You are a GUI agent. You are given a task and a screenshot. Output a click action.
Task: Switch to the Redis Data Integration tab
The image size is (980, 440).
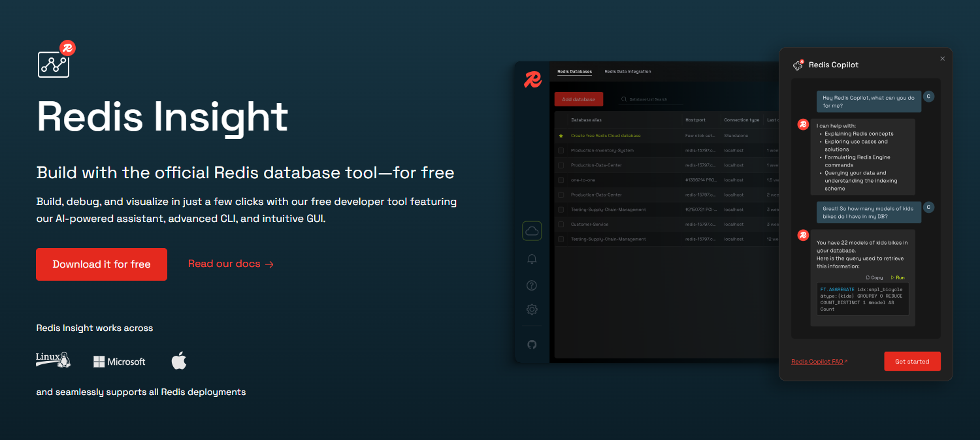(x=628, y=72)
